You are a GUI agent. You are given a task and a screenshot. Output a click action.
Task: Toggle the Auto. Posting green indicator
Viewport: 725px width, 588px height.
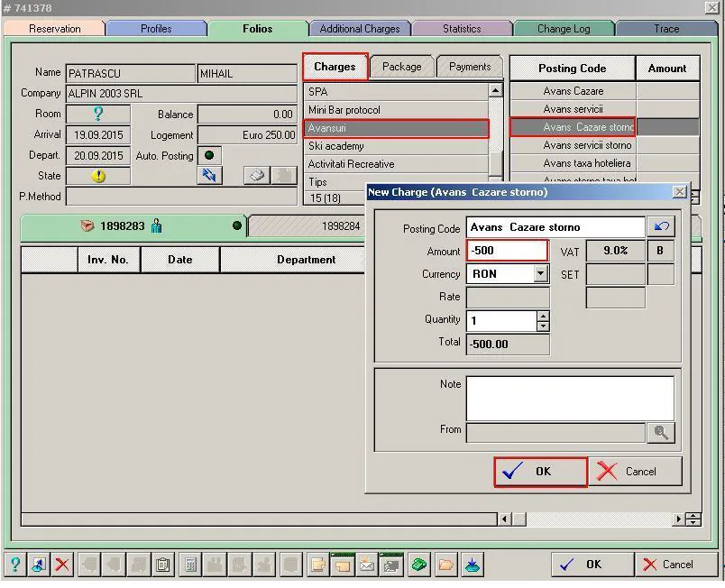[209, 155]
